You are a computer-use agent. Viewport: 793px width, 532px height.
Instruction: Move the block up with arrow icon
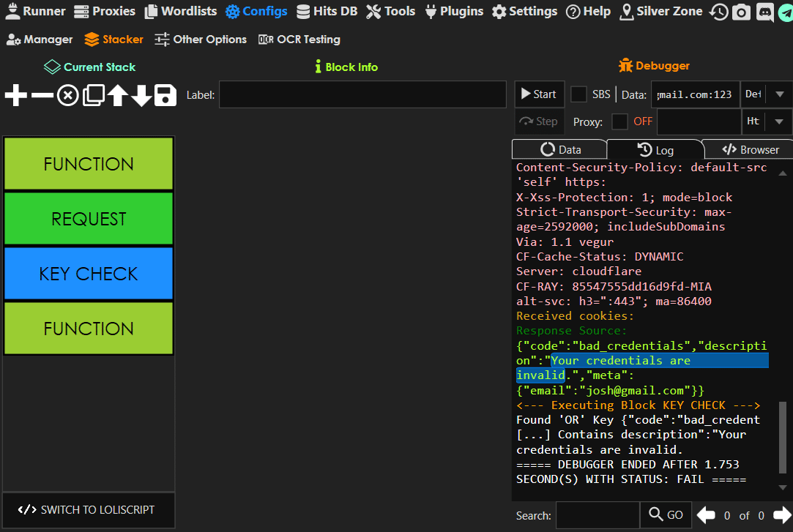pyautogui.click(x=116, y=95)
